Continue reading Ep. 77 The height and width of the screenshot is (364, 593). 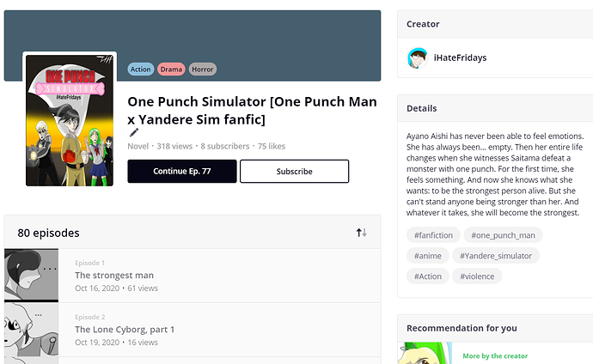[x=182, y=172]
